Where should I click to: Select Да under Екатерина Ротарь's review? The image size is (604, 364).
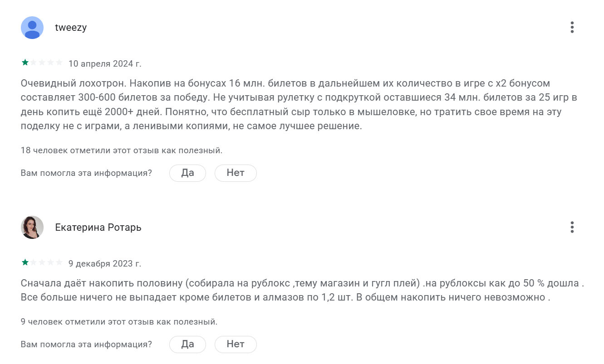coord(187,344)
